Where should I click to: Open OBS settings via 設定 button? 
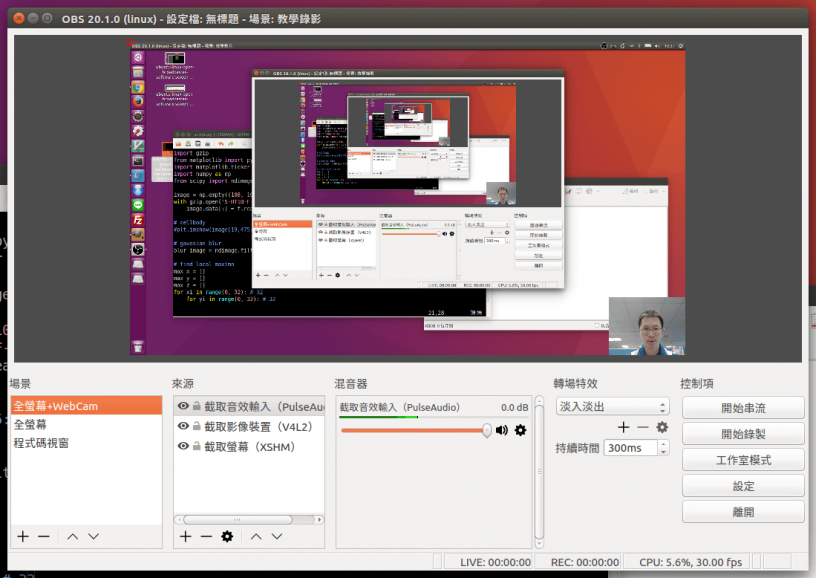[x=742, y=485]
